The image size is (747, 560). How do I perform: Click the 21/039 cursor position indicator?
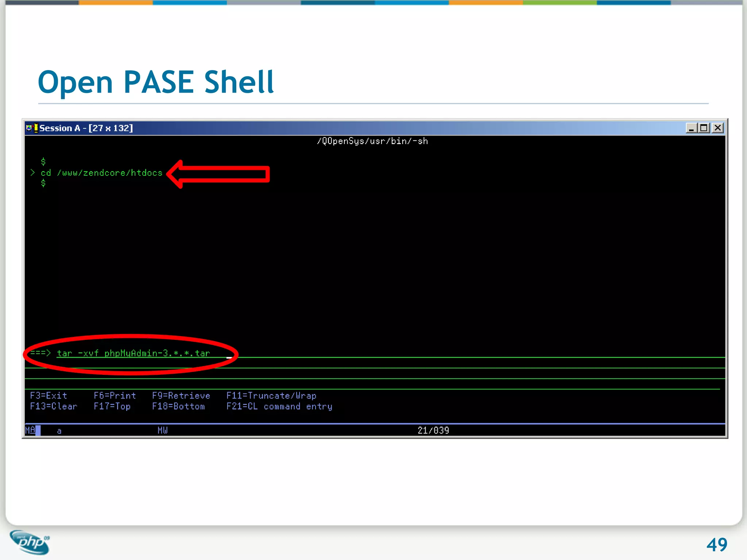pyautogui.click(x=433, y=430)
